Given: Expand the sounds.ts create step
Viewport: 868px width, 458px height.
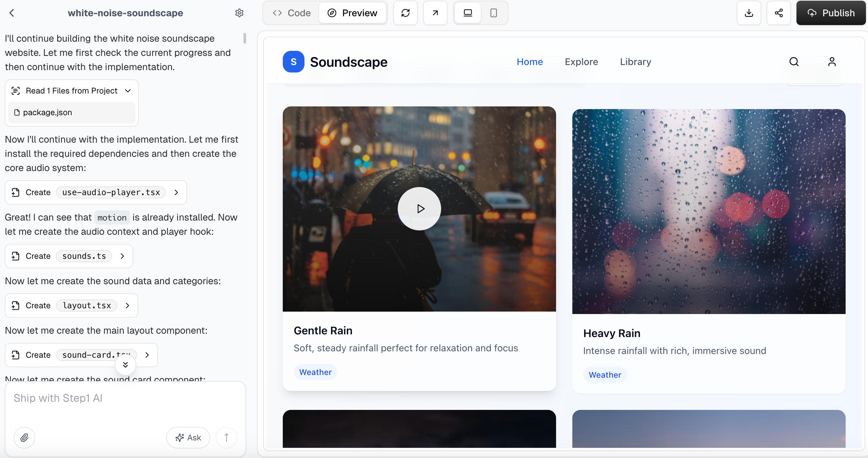Looking at the screenshot, I should coord(122,256).
